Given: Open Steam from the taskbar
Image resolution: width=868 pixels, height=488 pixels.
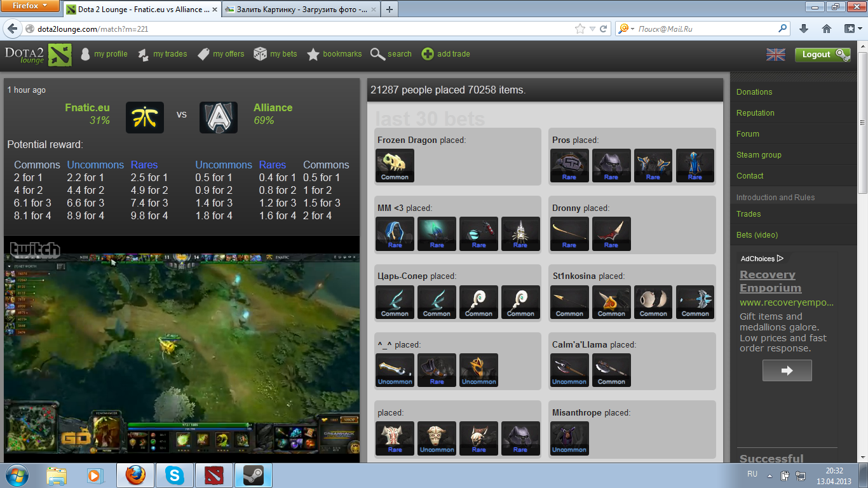Looking at the screenshot, I should [254, 475].
